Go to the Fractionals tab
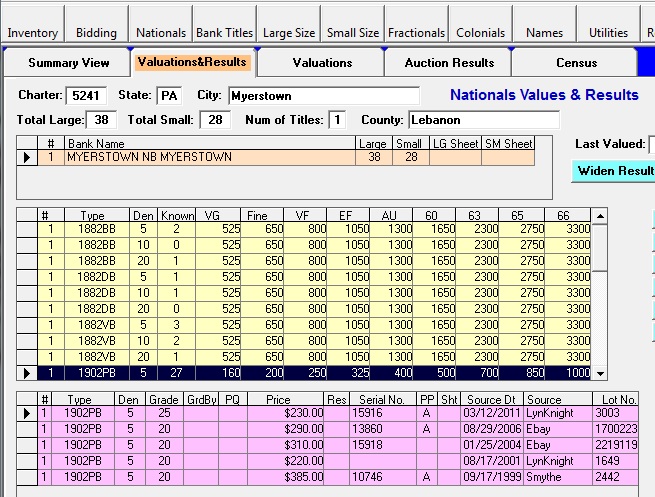This screenshot has height=497, width=655. pyautogui.click(x=416, y=33)
